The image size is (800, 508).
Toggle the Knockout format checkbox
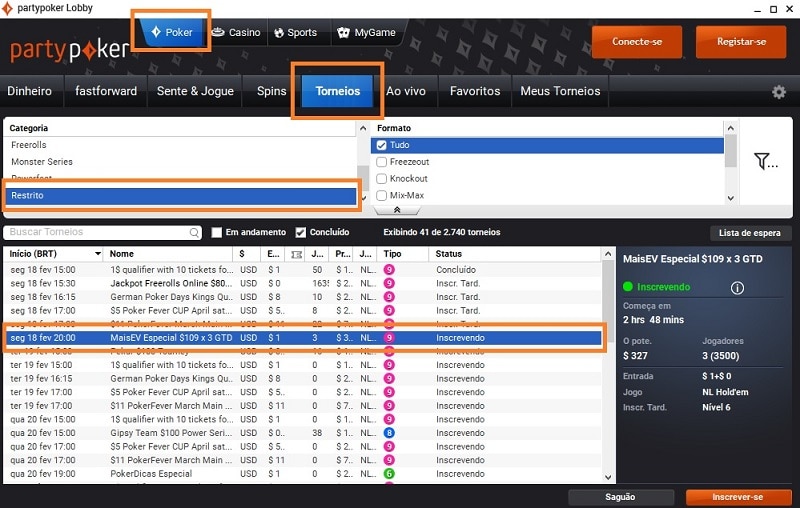pyautogui.click(x=381, y=179)
